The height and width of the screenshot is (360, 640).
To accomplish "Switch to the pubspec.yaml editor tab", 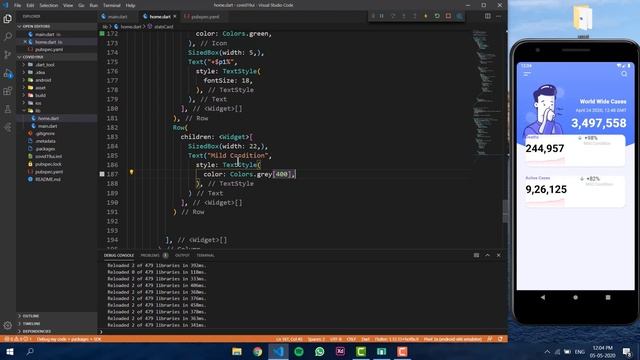I will [205, 17].
